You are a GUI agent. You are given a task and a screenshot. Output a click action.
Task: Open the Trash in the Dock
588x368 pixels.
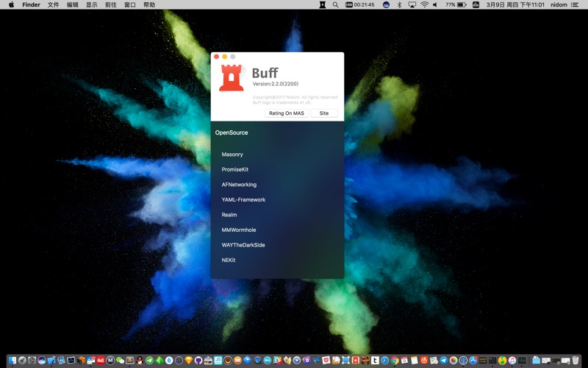coord(576,361)
